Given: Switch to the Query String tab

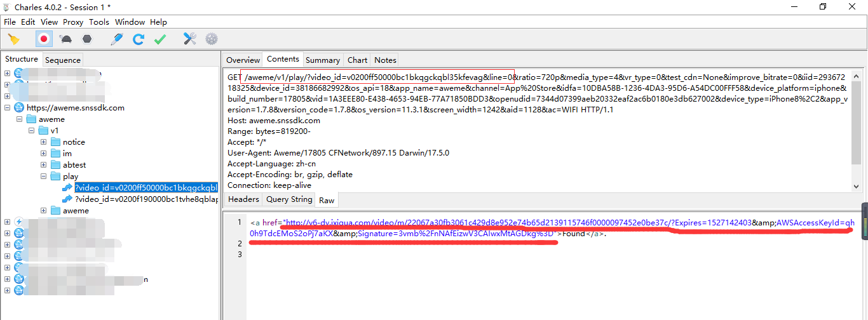Looking at the screenshot, I should click(x=289, y=199).
